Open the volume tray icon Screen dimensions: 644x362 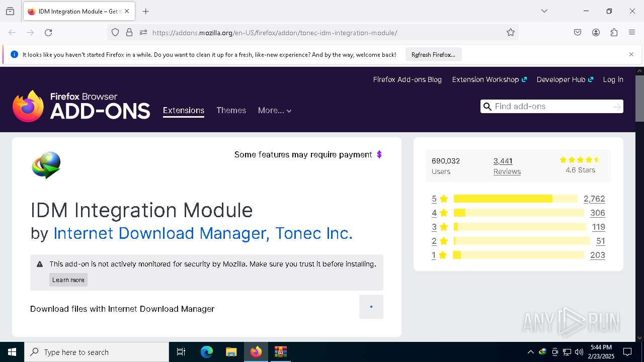click(579, 352)
